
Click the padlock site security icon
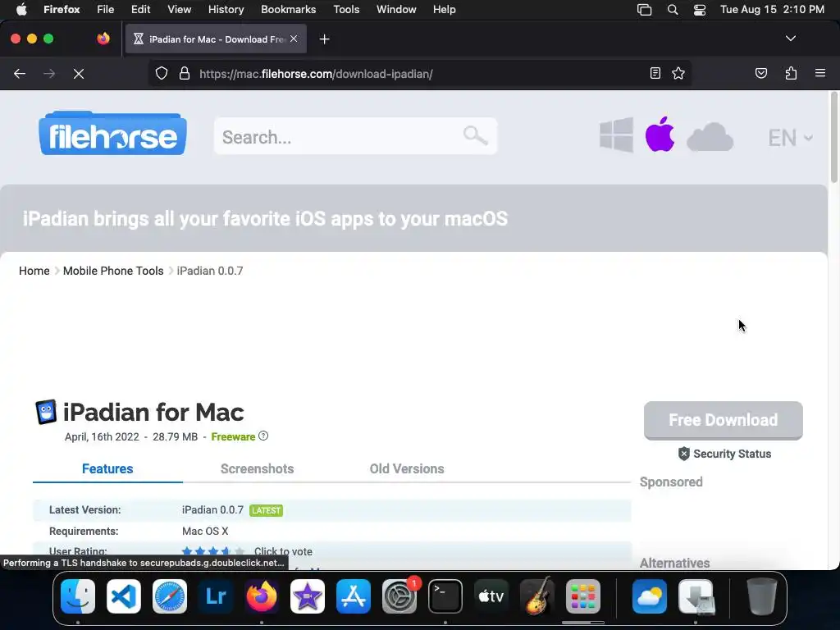(185, 73)
